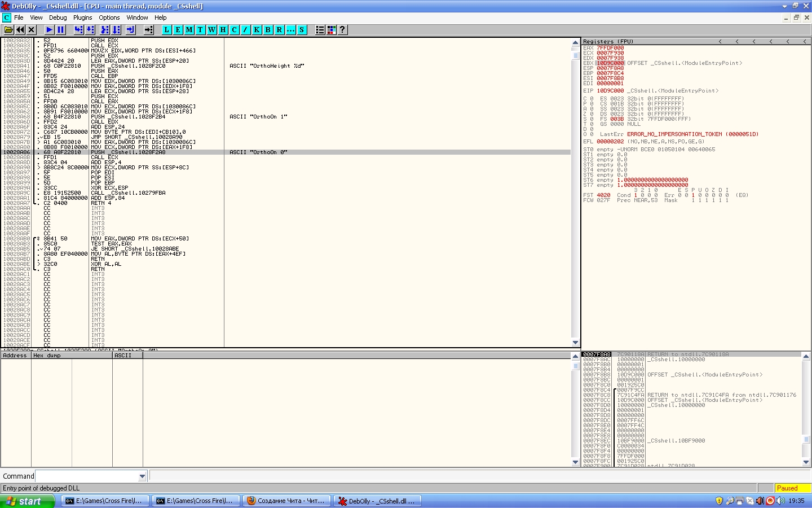Open Patches window with slash button

246,30
